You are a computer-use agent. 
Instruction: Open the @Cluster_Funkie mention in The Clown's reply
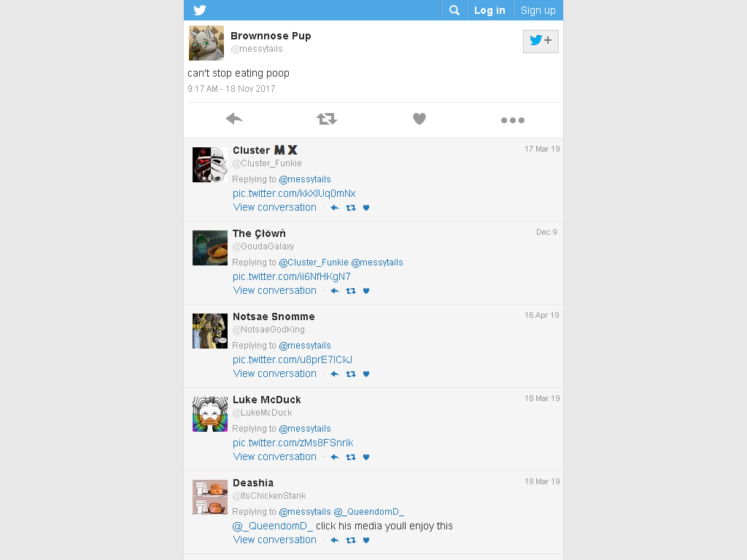pos(314,262)
